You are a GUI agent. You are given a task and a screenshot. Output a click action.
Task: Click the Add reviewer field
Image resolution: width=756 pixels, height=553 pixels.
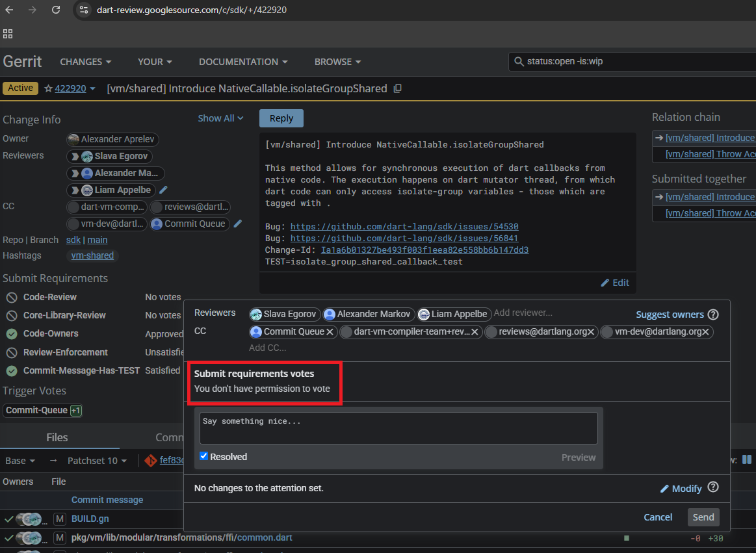coord(523,313)
